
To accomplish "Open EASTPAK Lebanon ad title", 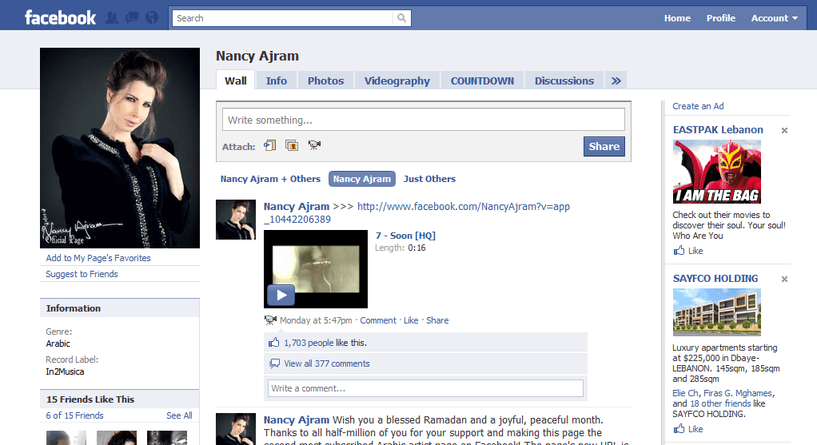I will point(717,130).
